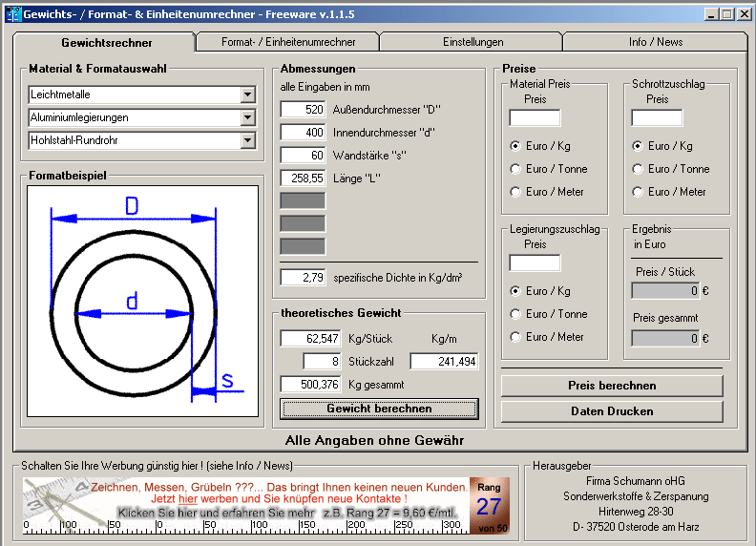Click 'Klicken Sie hier und erfahren Sie mehr'
756x546 pixels.
[216, 513]
